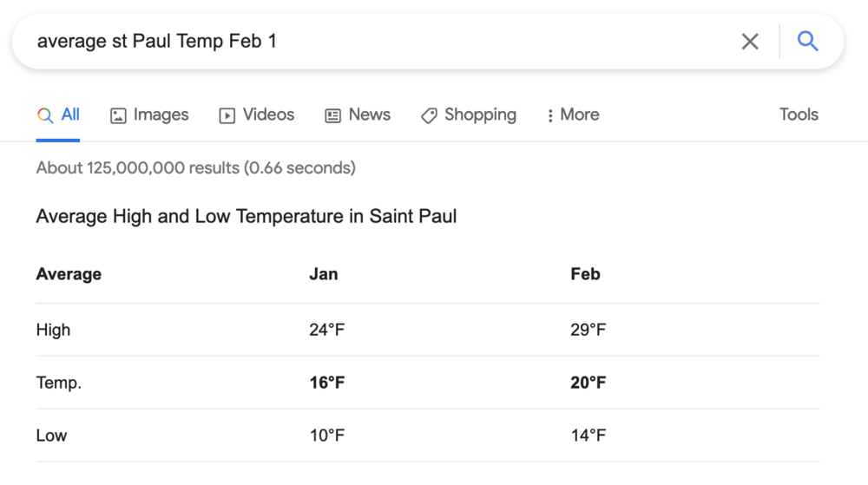Image resolution: width=868 pixels, height=485 pixels.
Task: Click the News newspaper icon
Action: pos(333,115)
